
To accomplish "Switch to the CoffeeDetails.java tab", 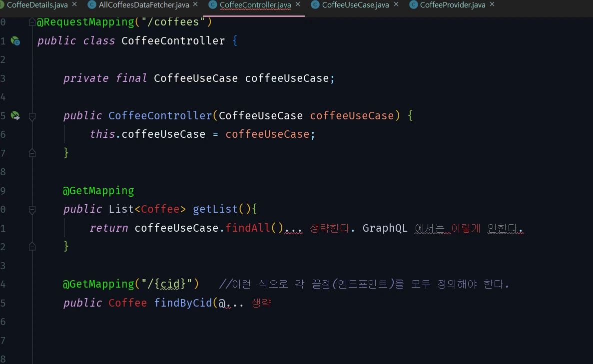I will click(37, 5).
